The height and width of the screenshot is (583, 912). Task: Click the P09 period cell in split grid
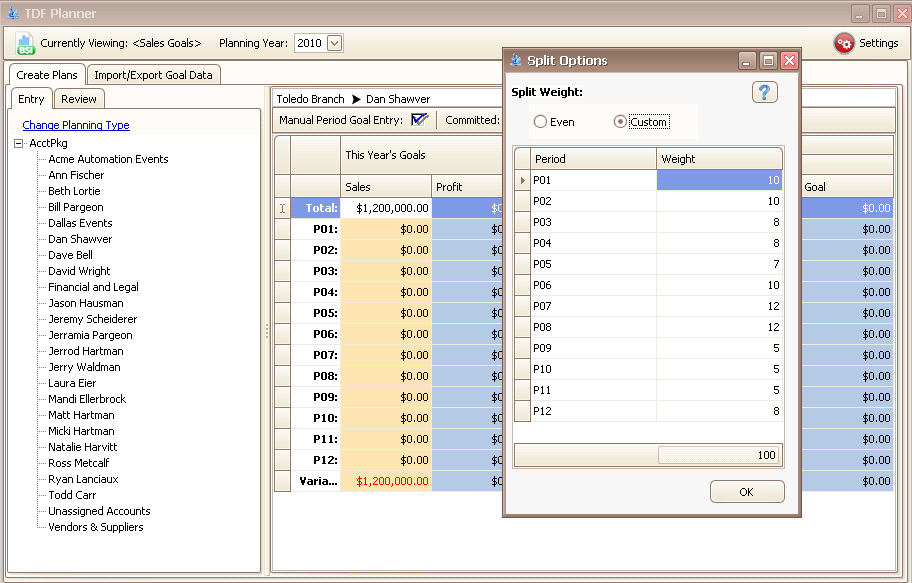[x=593, y=348]
